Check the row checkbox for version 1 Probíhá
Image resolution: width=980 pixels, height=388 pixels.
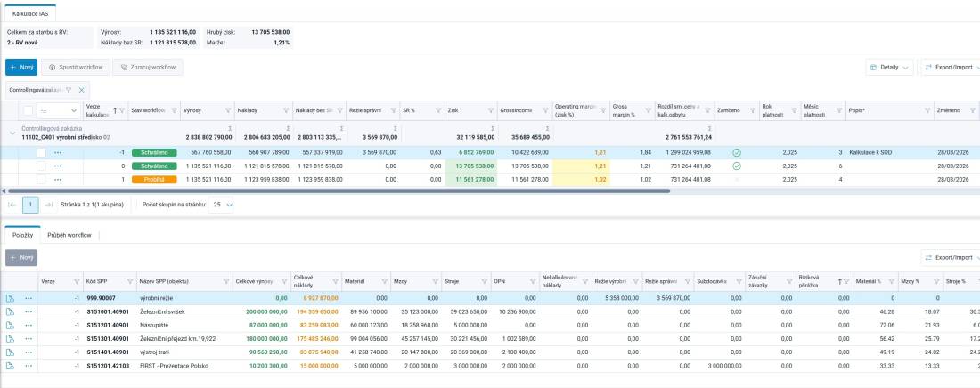[x=41, y=180]
